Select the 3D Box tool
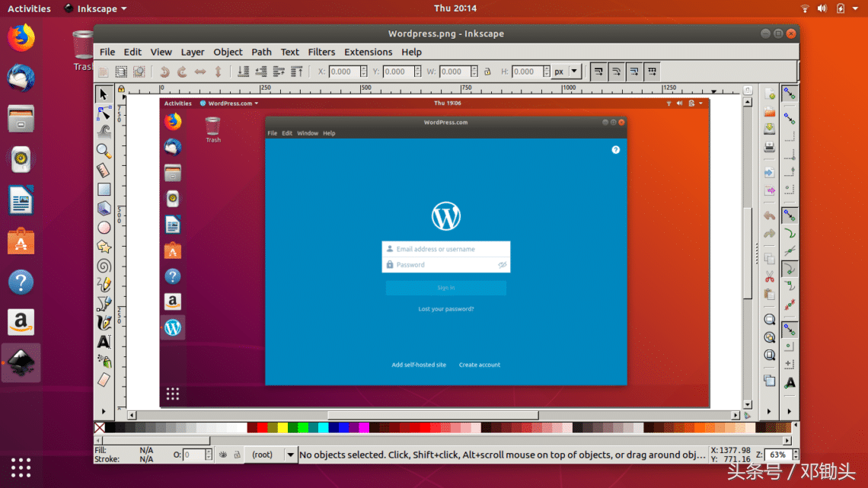Screen dimensions: 868x488 (104, 208)
